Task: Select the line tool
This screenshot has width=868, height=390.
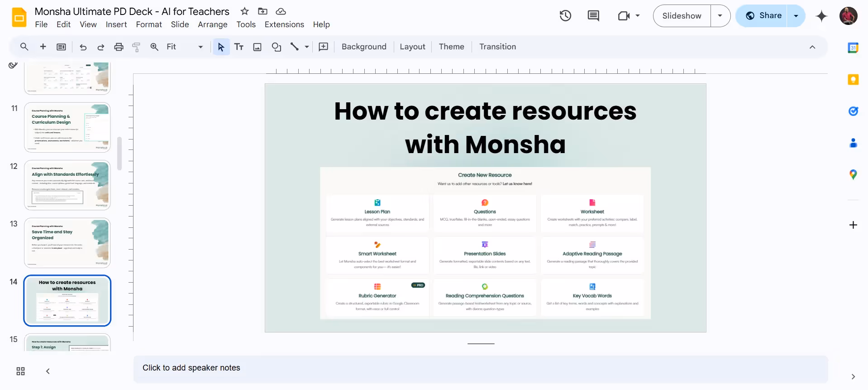Action: click(x=295, y=47)
